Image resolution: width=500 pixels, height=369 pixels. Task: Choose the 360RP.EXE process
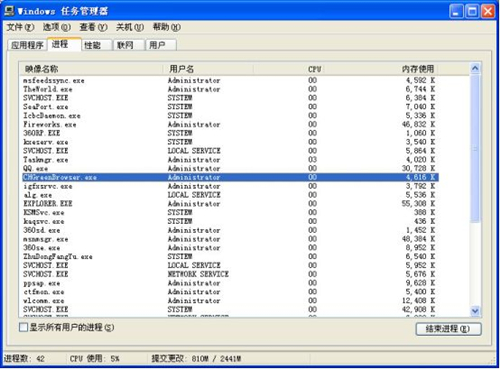tap(230, 133)
